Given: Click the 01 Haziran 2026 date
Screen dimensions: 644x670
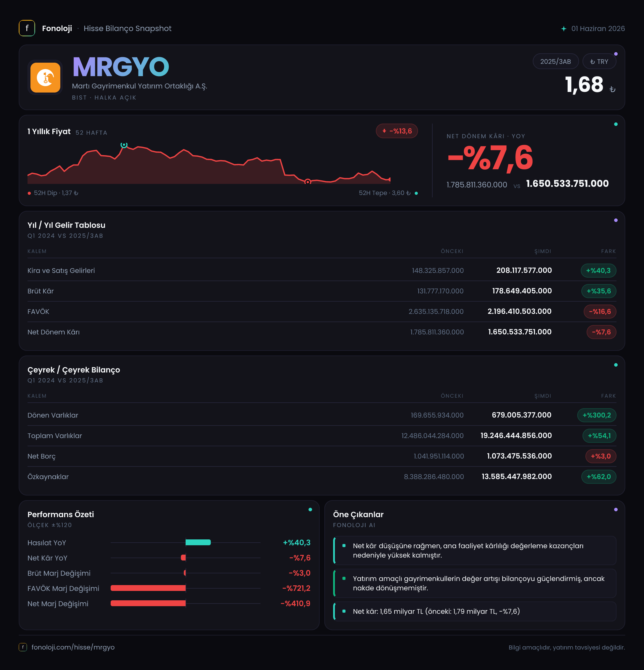Looking at the screenshot, I should [598, 29].
